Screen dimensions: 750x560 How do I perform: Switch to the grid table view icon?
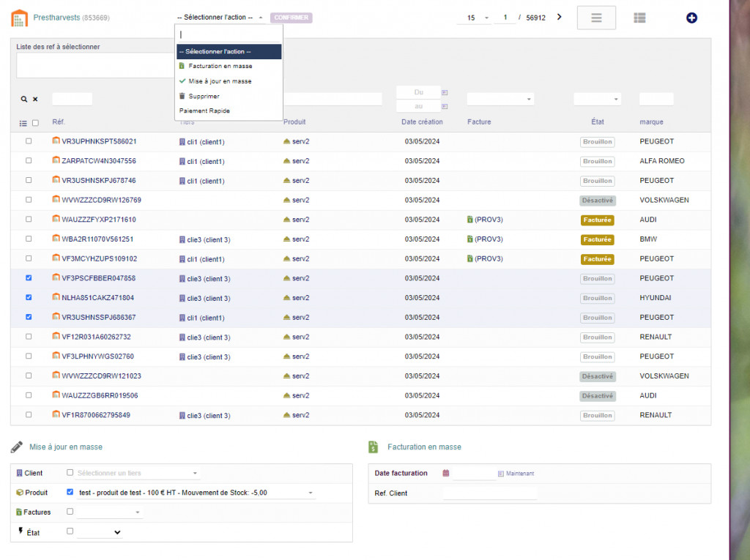(x=639, y=18)
